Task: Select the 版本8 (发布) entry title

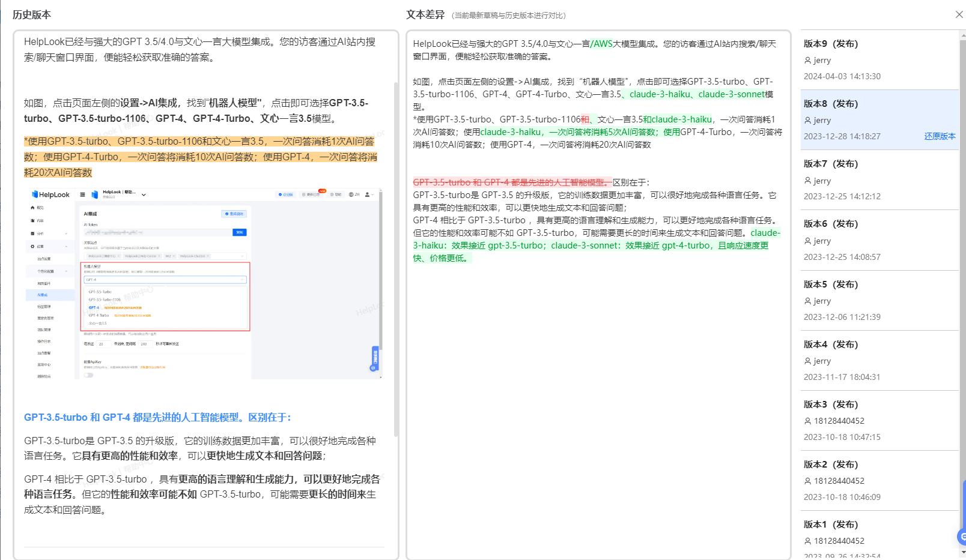Action: (x=831, y=104)
